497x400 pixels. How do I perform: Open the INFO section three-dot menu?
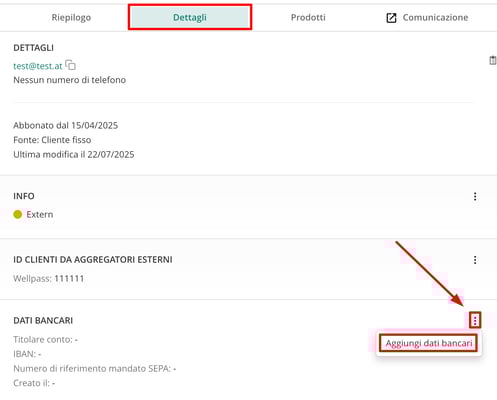point(475,196)
